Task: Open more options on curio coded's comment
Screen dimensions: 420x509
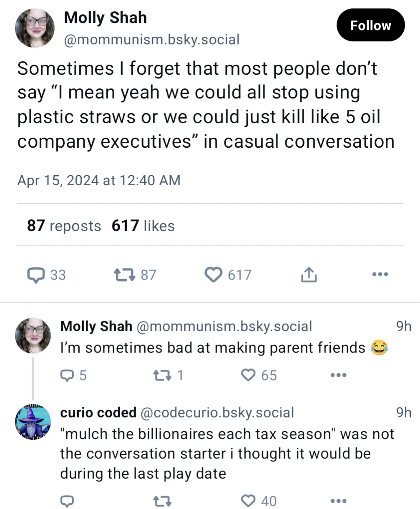Action: point(338,501)
